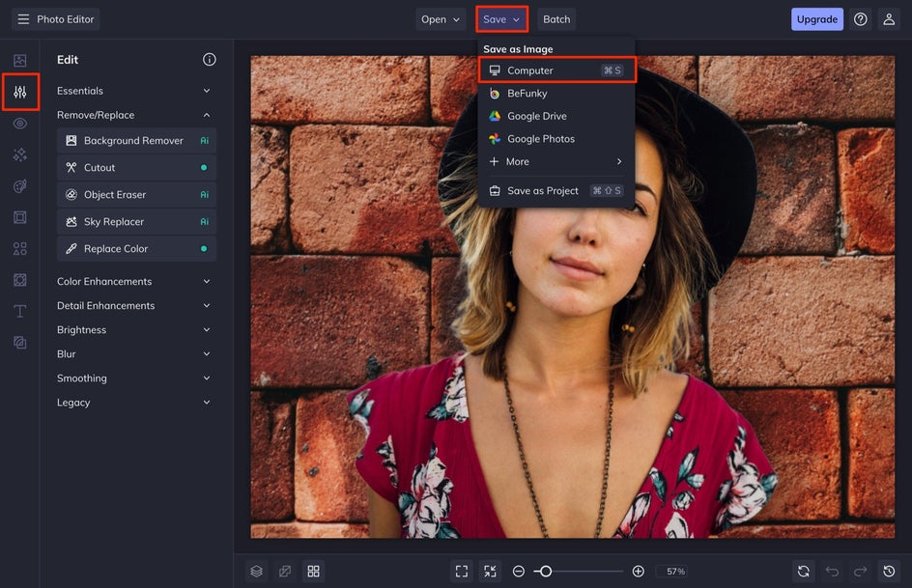Expand the Essentials section

133,91
